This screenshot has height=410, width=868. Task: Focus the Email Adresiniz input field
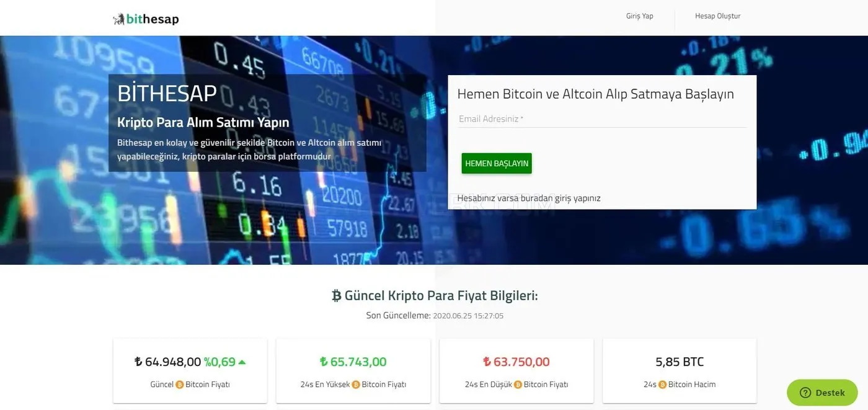[x=602, y=119]
